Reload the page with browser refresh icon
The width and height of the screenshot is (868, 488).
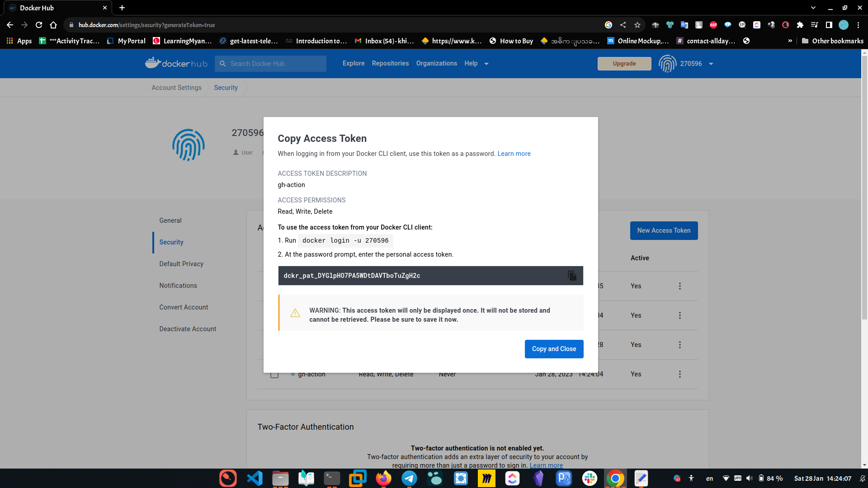(39, 25)
